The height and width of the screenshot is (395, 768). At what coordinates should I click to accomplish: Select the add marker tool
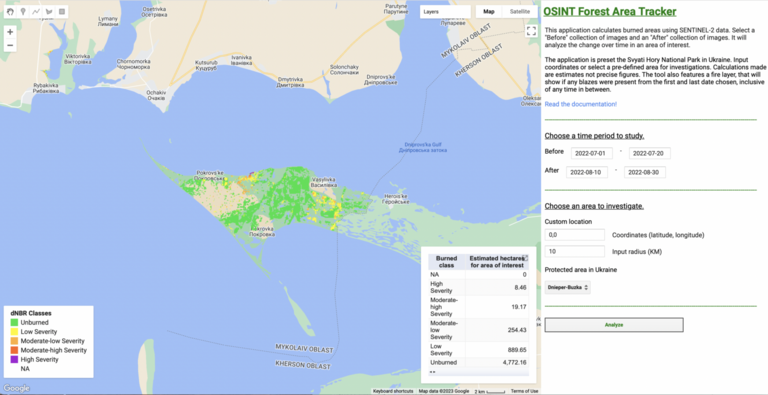pos(23,12)
